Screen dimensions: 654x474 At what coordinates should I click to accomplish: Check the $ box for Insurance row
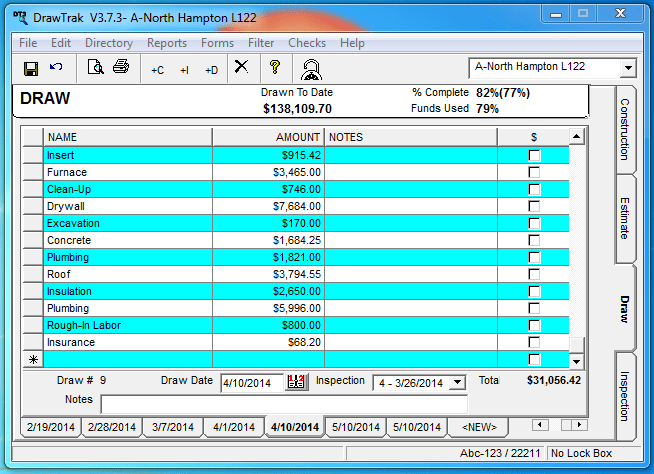coord(534,342)
